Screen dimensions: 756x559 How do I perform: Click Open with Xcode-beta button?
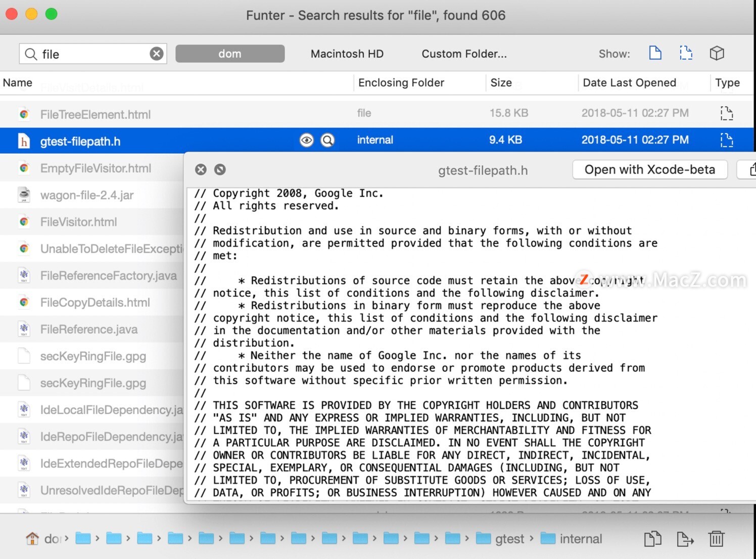(x=650, y=170)
